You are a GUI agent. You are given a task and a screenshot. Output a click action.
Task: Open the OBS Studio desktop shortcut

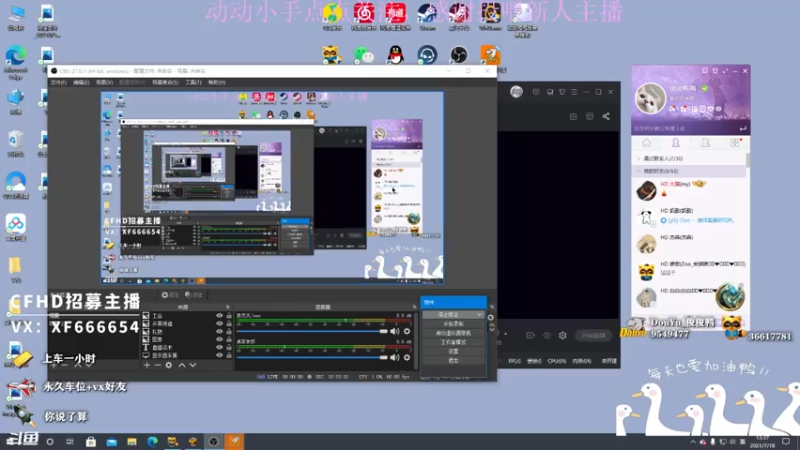pyautogui.click(x=459, y=55)
